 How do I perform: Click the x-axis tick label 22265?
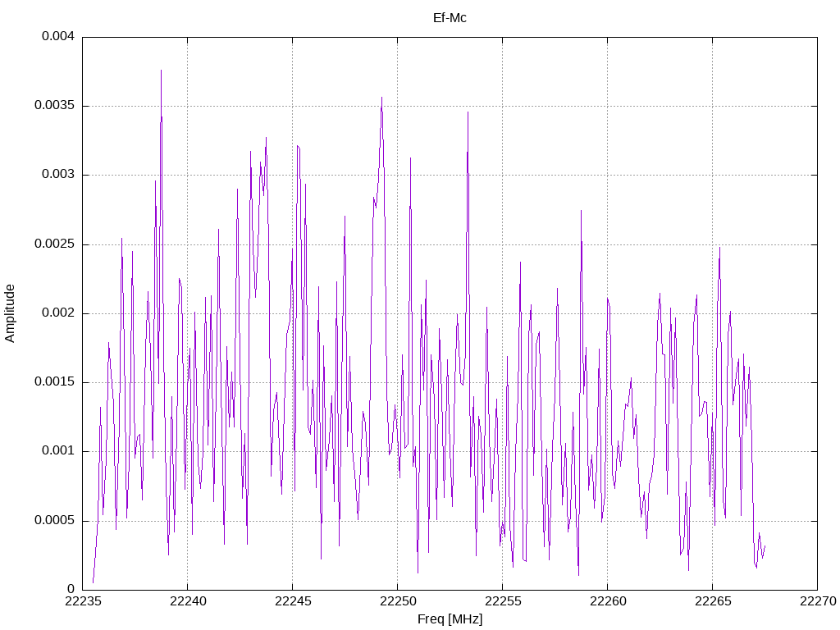(713, 601)
